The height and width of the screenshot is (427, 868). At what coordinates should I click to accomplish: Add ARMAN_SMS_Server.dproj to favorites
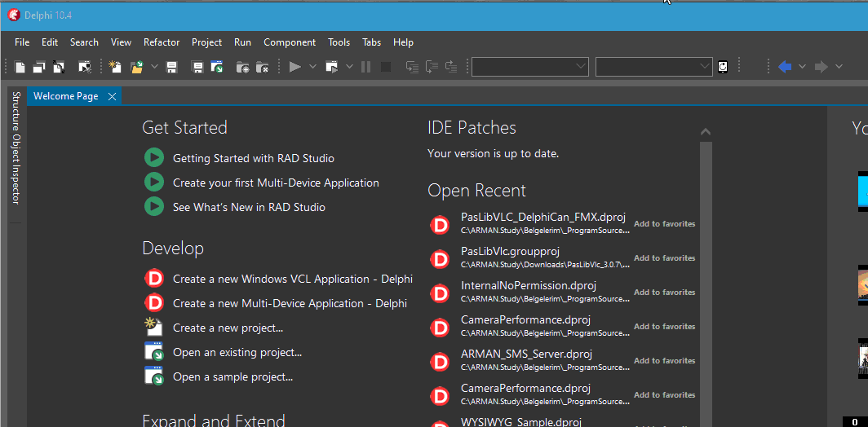(664, 361)
